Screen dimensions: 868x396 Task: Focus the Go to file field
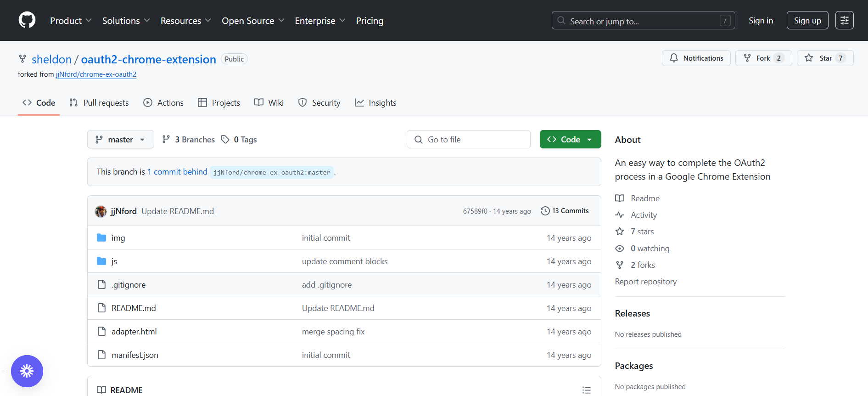(469, 139)
